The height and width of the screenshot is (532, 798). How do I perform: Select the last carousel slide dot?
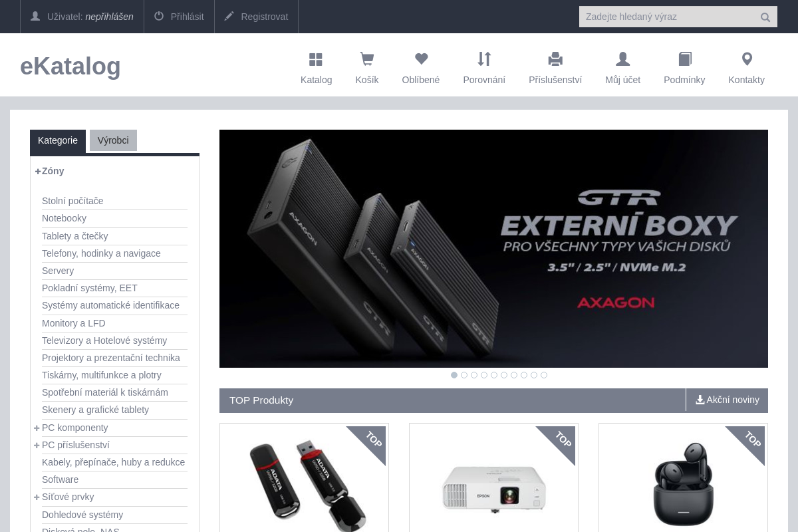pyautogui.click(x=544, y=375)
